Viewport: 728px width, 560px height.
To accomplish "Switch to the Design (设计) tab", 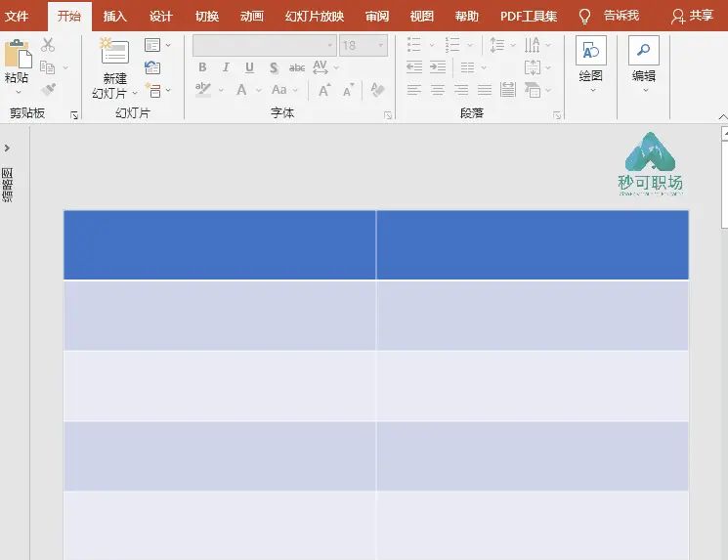I will (160, 17).
